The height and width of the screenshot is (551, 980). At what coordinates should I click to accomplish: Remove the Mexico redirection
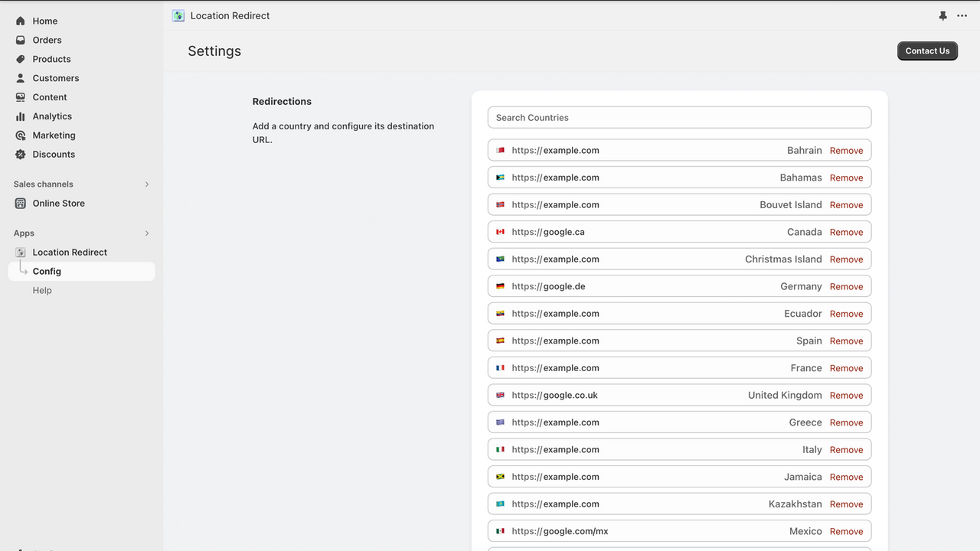coord(846,531)
